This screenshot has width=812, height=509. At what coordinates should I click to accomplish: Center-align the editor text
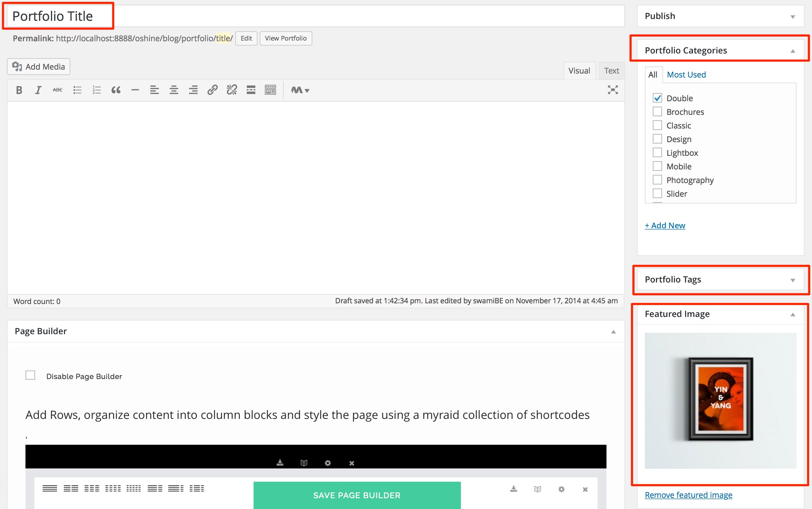[x=174, y=90]
